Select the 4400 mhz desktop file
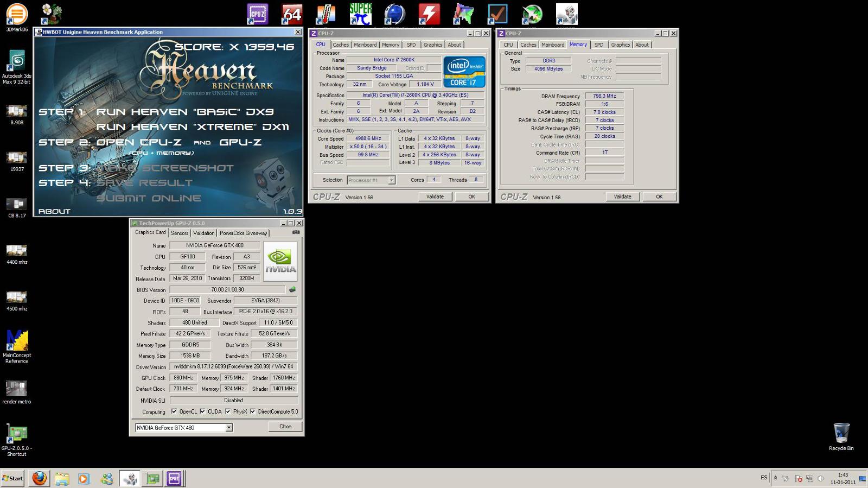The image size is (868, 488). click(17, 255)
